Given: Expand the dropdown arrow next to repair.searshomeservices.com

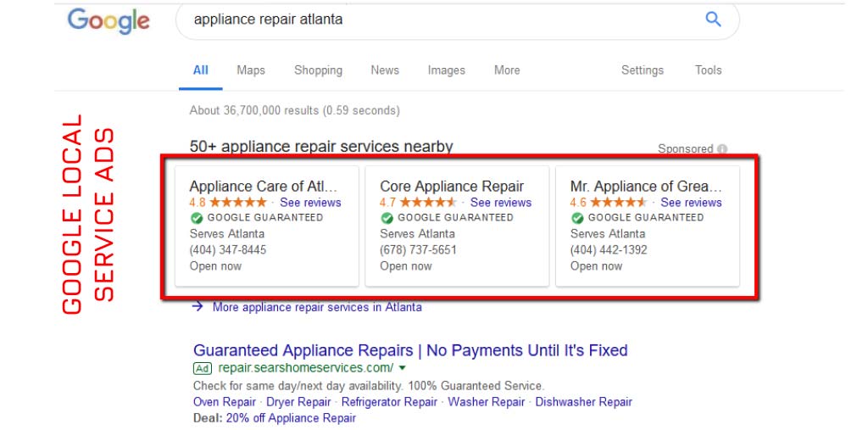Looking at the screenshot, I should [x=403, y=368].
